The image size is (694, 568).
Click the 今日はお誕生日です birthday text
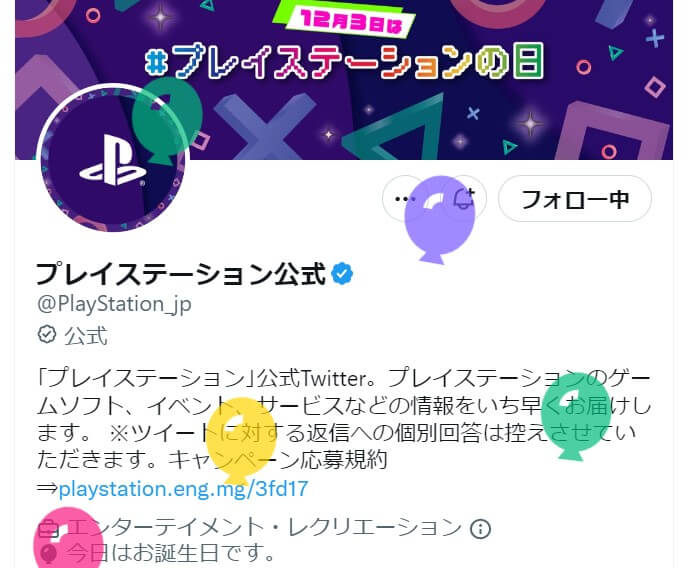[170, 553]
